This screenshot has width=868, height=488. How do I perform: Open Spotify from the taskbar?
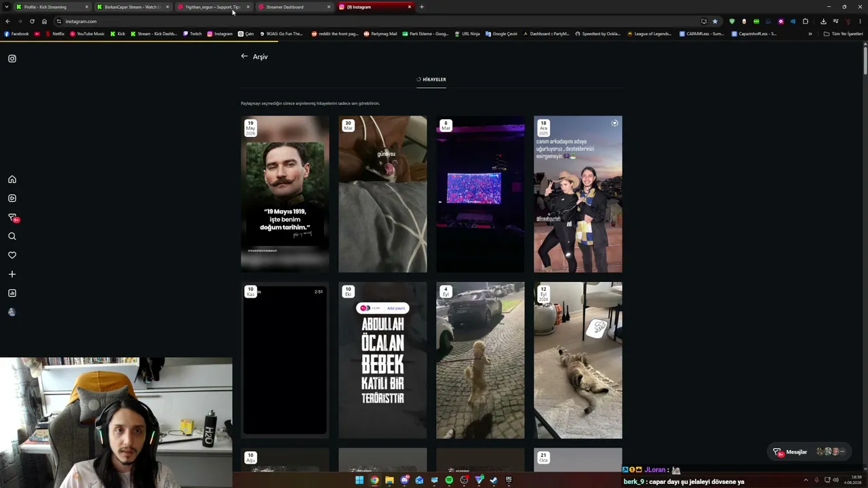[449, 481]
